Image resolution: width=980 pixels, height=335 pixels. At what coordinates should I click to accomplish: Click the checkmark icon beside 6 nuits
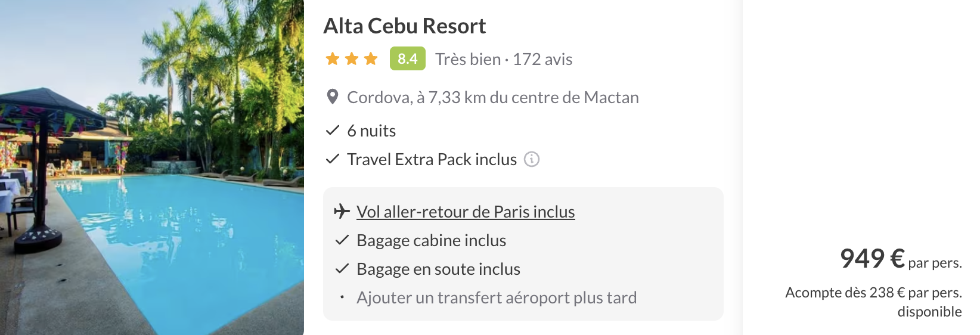333,131
